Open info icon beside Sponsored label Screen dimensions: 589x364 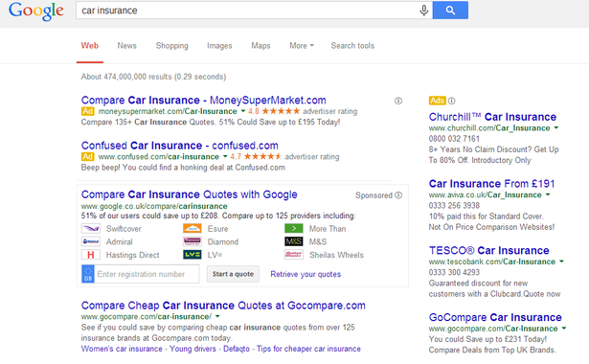click(398, 195)
